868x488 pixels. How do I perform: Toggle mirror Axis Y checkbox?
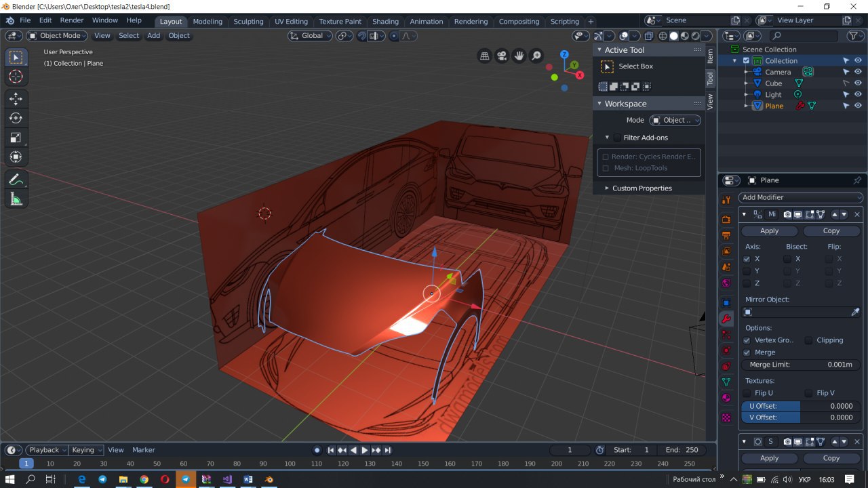click(x=747, y=271)
